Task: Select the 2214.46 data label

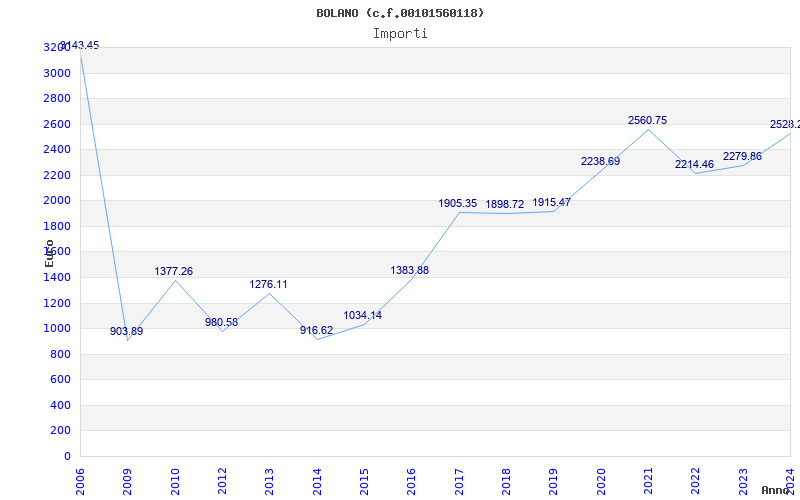Action: point(694,164)
